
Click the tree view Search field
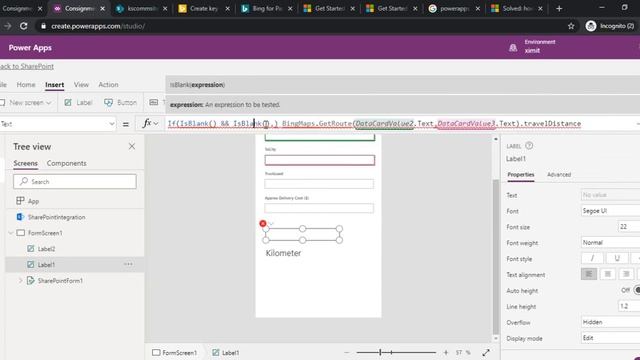point(75,182)
